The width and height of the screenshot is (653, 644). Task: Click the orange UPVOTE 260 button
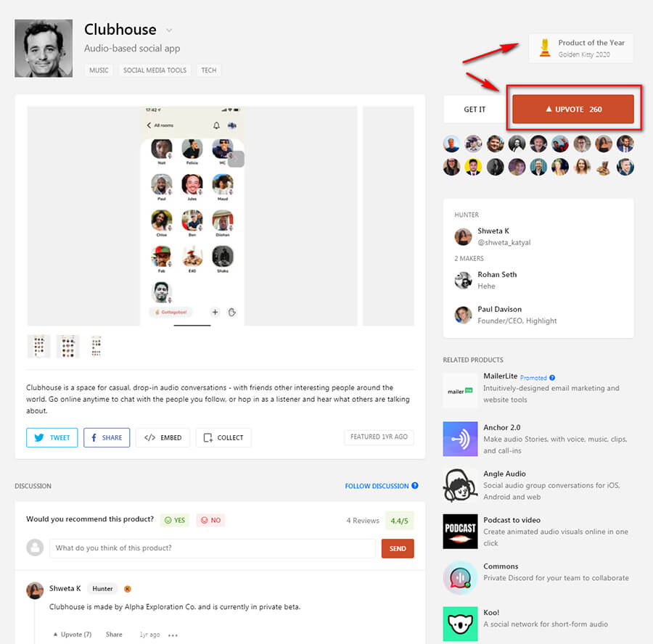(573, 109)
